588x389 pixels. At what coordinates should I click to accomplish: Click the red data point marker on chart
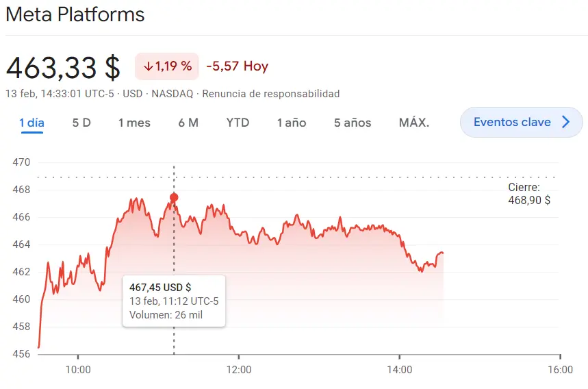[174, 197]
